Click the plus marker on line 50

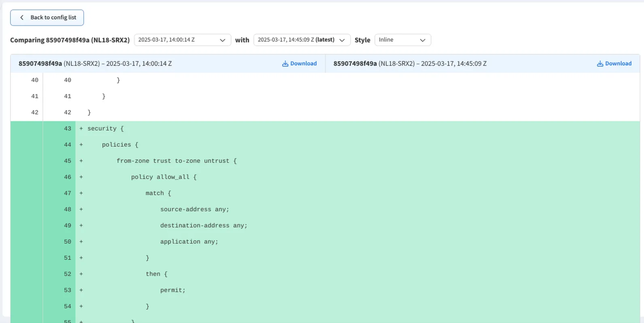point(81,242)
